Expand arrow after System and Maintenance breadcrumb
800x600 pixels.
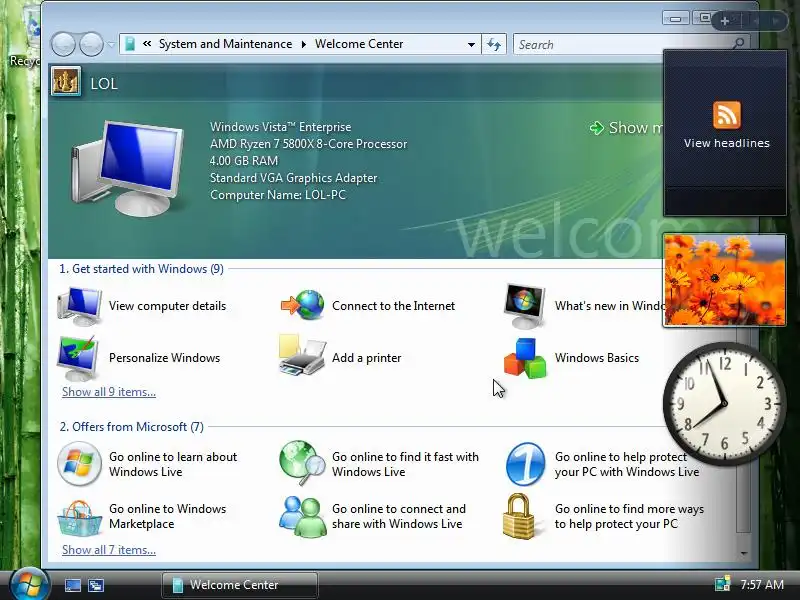tap(304, 44)
